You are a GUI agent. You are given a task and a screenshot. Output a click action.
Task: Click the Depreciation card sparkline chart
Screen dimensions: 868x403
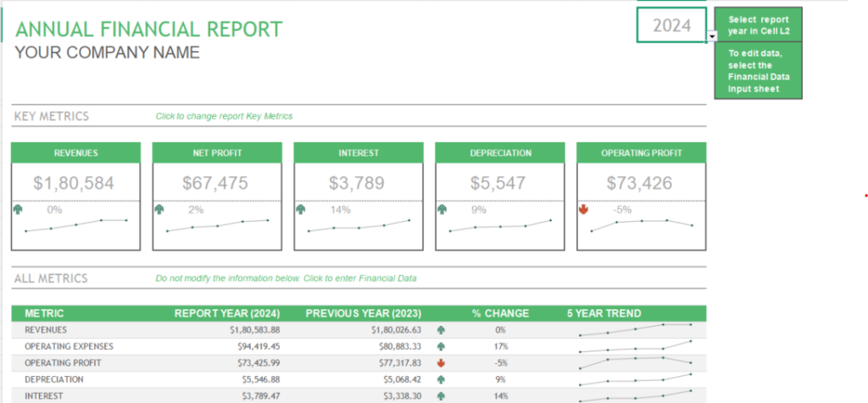pyautogui.click(x=500, y=225)
